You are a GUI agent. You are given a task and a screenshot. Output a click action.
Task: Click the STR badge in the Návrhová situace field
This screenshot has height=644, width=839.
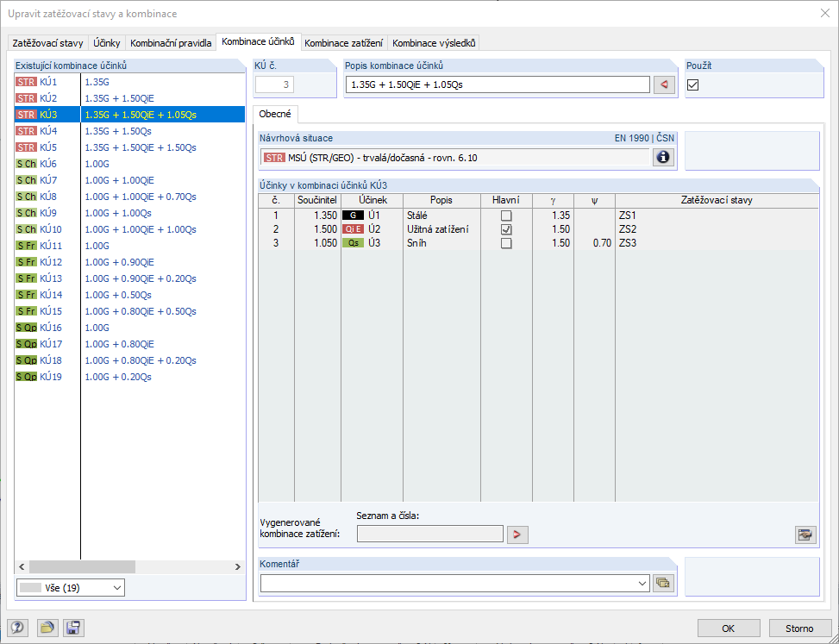274,158
